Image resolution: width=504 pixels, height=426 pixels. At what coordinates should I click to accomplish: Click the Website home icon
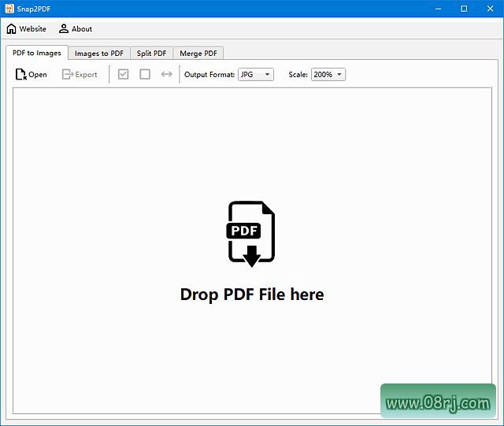11,29
